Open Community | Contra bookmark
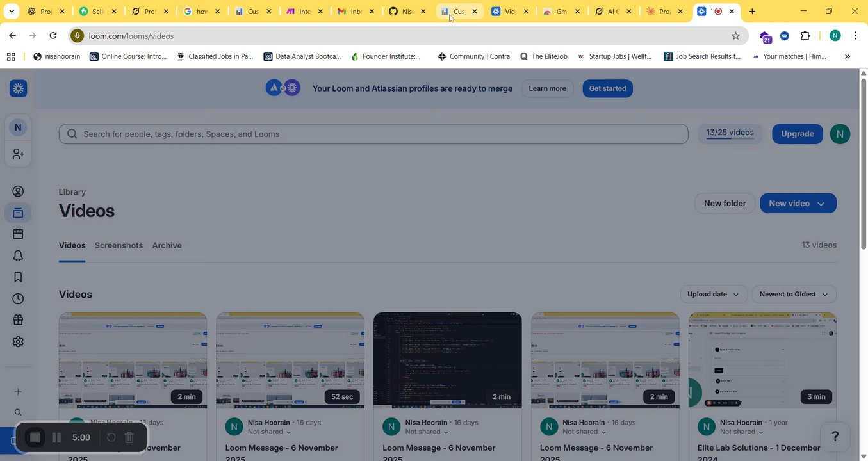 click(473, 56)
